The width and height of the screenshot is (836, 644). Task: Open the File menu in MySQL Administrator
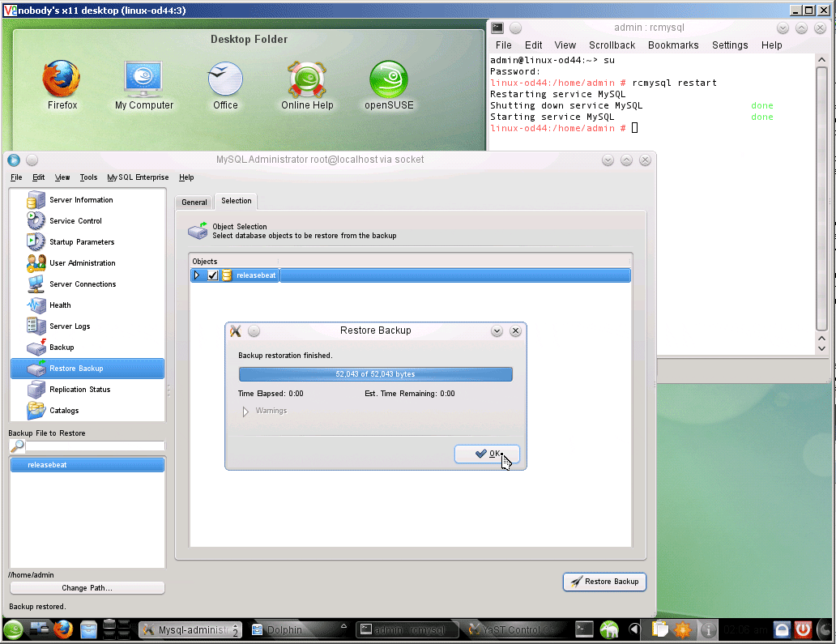click(x=16, y=177)
